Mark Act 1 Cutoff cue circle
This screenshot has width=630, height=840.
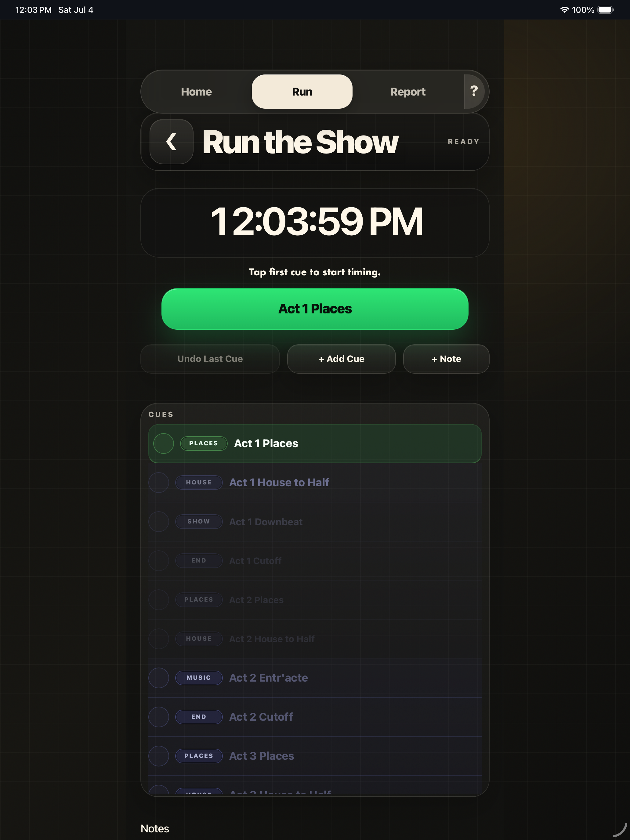pos(159,561)
